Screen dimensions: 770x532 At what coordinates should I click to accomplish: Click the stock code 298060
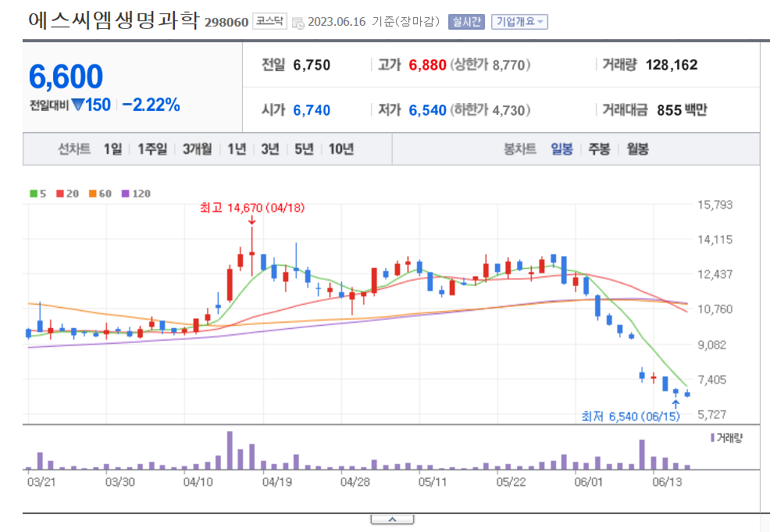(226, 23)
